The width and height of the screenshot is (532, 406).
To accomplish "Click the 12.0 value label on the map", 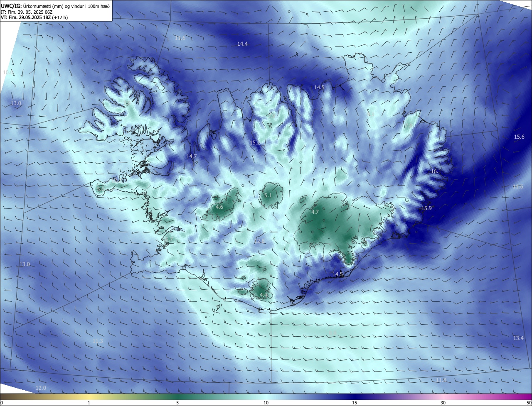I will pyautogui.click(x=41, y=388).
